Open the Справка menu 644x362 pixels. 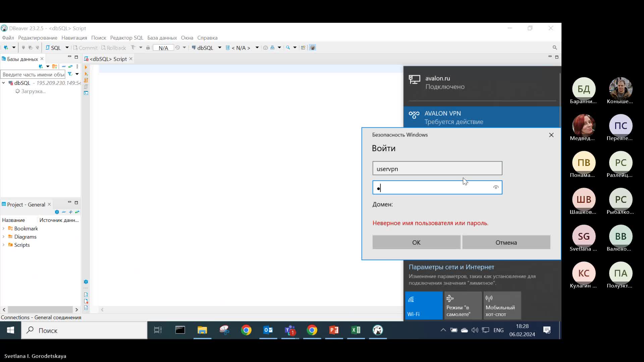207,38
